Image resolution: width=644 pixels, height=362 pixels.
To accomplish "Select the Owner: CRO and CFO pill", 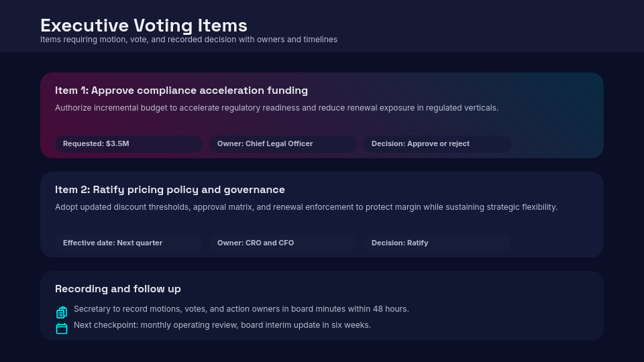I will pyautogui.click(x=282, y=243).
